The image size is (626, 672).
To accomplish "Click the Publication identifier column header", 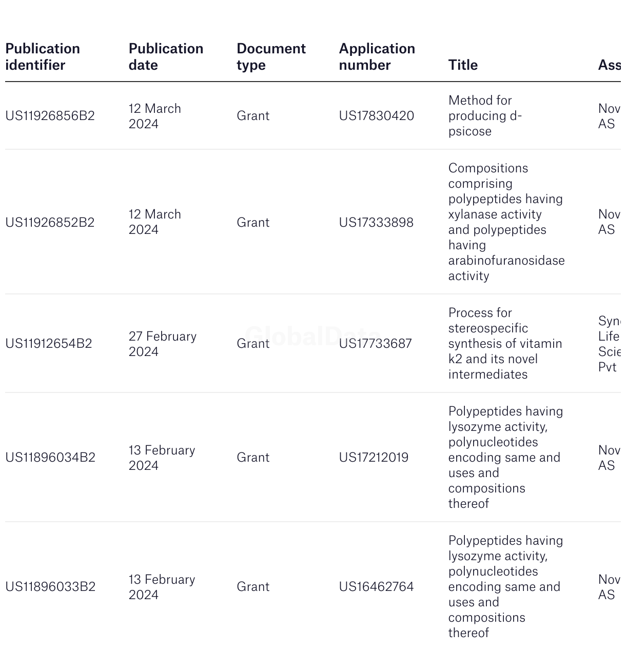I will point(43,56).
